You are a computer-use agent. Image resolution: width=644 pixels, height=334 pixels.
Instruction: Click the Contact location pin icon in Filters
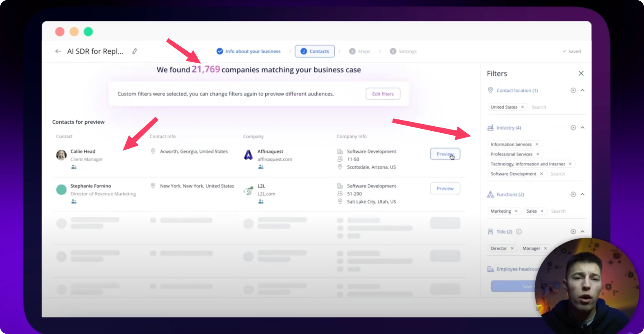click(490, 90)
